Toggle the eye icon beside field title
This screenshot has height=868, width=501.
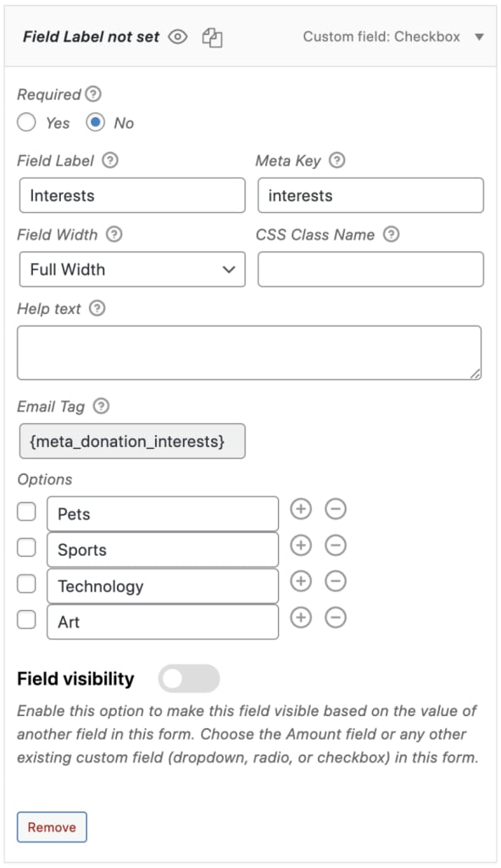click(178, 37)
